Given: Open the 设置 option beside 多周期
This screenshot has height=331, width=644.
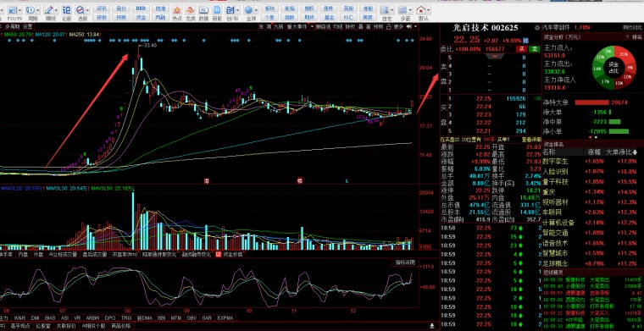Looking at the screenshot, I should click(x=27, y=26).
